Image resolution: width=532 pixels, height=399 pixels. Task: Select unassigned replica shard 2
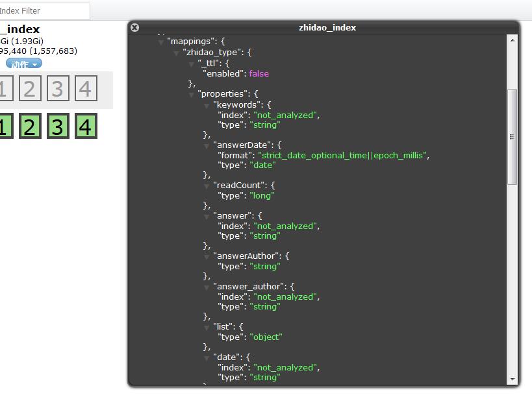pos(30,88)
